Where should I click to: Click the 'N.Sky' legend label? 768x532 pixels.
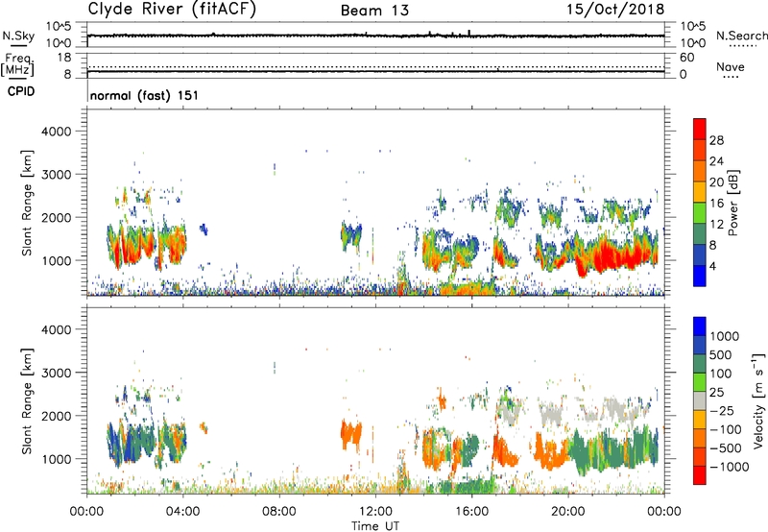(18, 36)
